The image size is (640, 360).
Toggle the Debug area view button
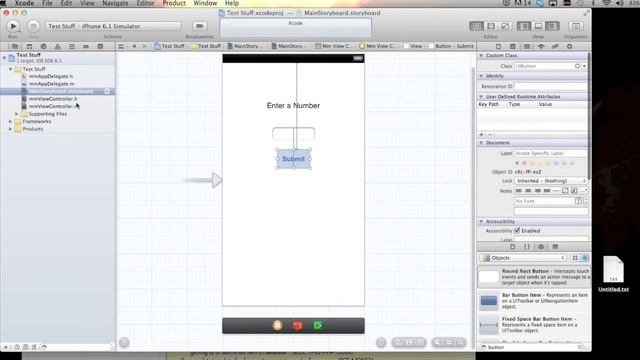coord(538,26)
